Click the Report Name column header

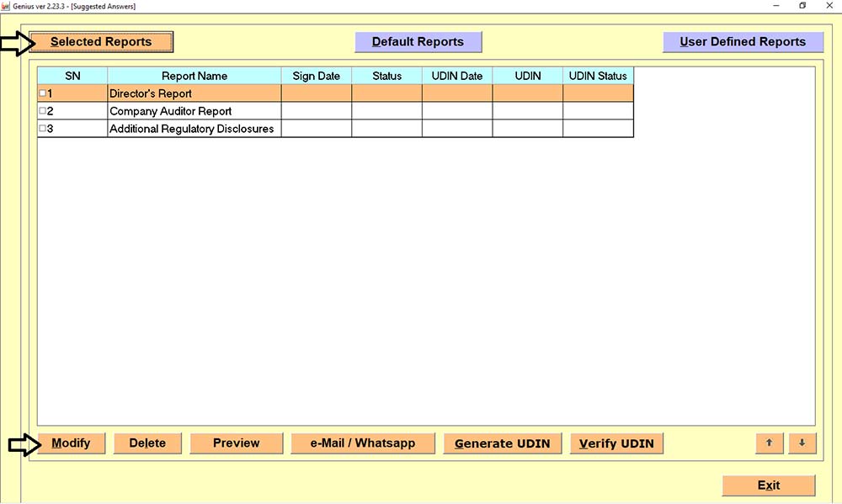point(194,76)
